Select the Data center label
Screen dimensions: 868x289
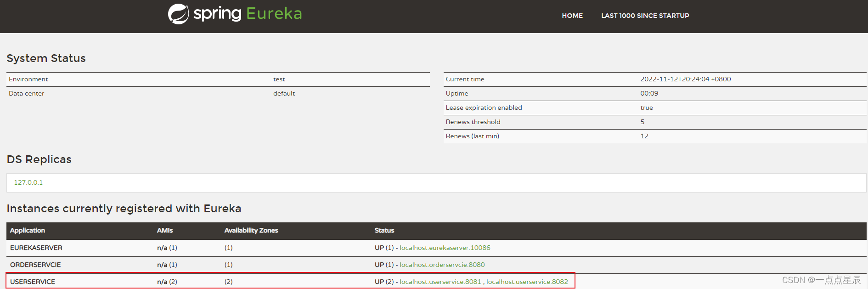[27, 93]
